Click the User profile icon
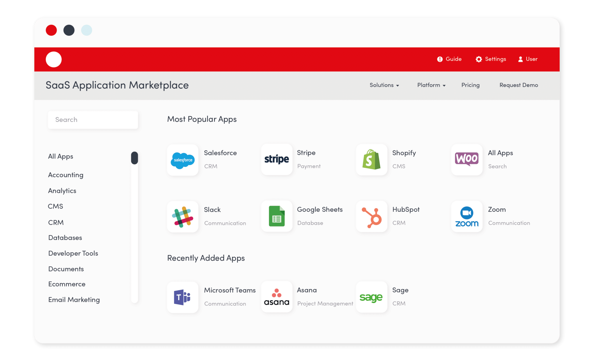594x364 pixels. pos(520,59)
